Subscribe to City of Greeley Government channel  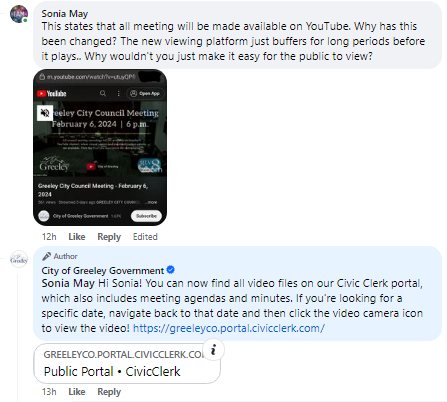(146, 216)
